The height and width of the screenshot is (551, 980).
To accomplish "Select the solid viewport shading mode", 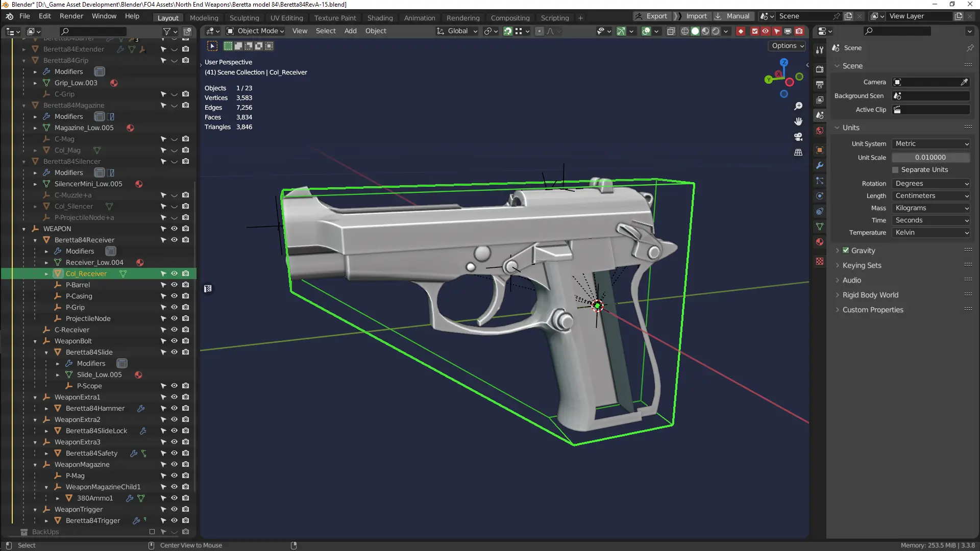I will (x=695, y=31).
